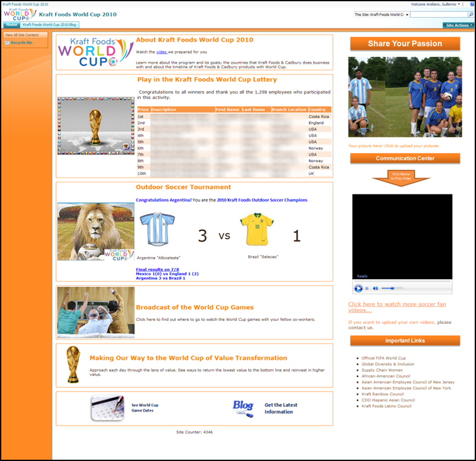Open African-American Council link
The image size is (476, 461).
coord(386,376)
